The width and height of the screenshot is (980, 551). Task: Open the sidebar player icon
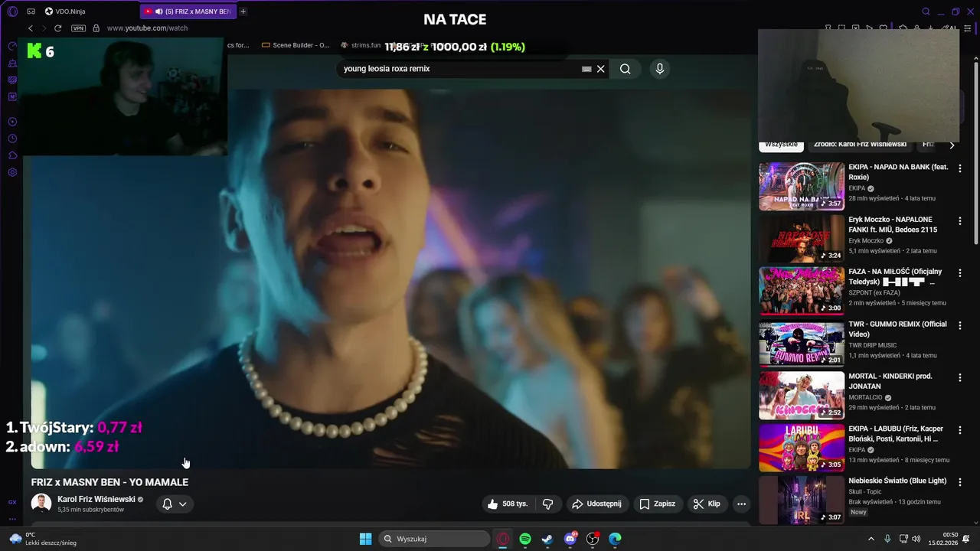(x=12, y=122)
